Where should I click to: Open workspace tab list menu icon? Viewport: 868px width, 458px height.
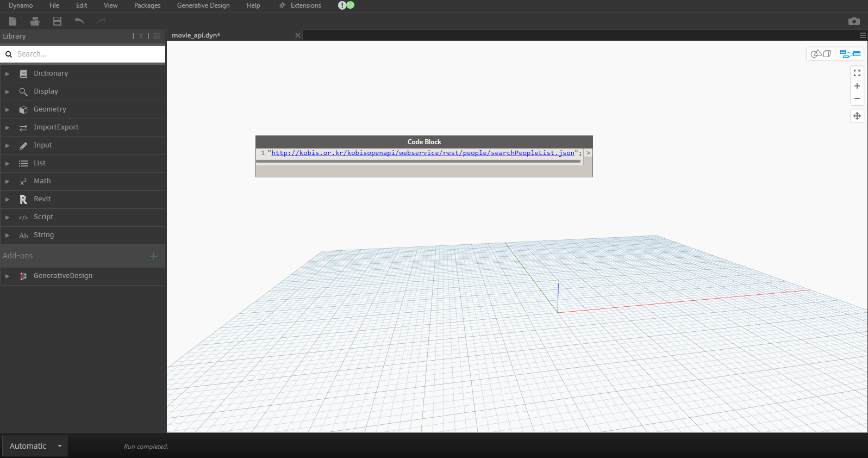863,35
